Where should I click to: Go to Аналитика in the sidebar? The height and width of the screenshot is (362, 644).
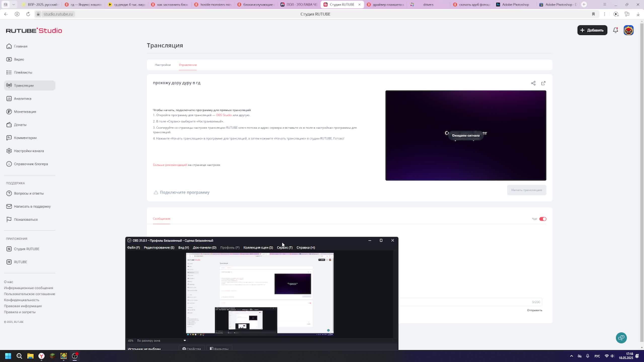(x=23, y=99)
